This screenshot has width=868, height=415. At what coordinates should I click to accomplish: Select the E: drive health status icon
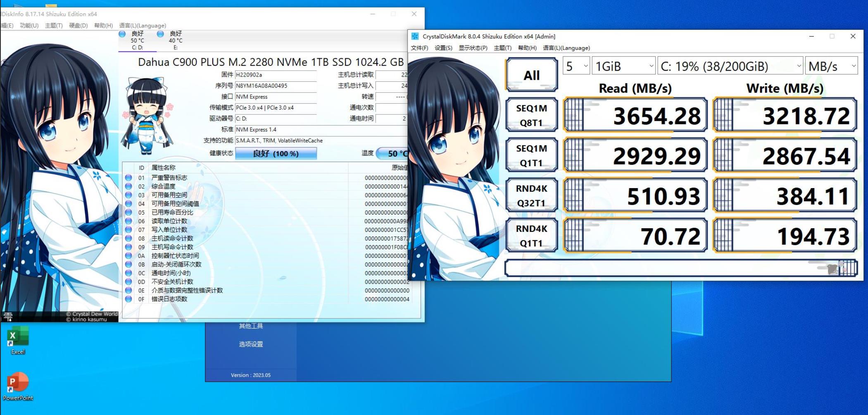coord(160,34)
